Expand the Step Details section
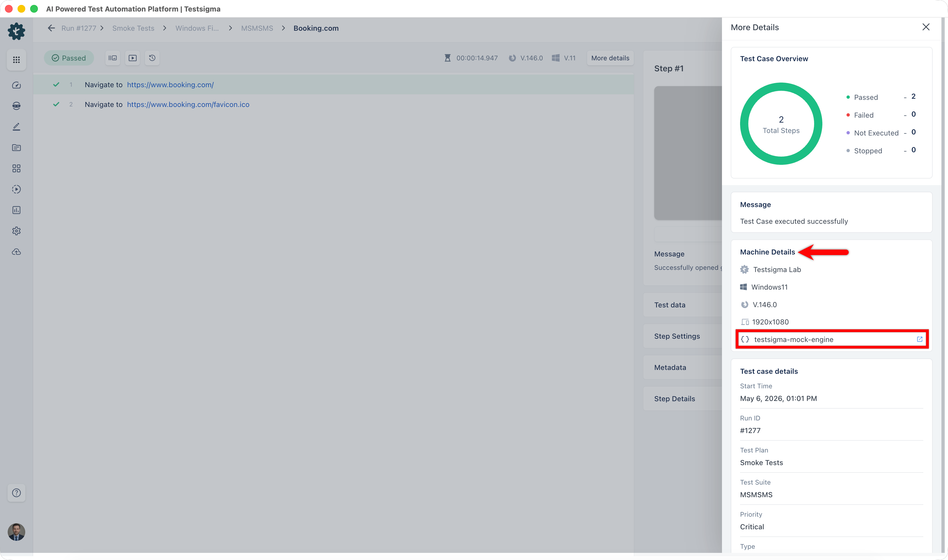The image size is (948, 560). click(682, 399)
